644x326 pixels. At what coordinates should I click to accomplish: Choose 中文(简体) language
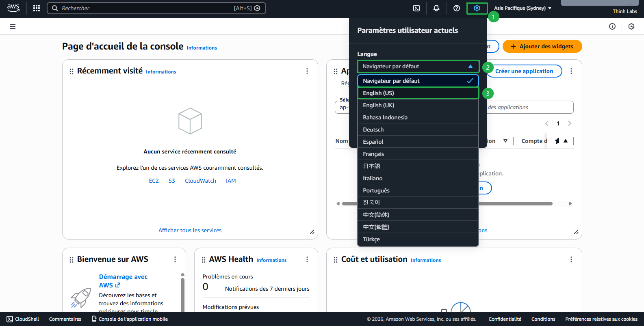418,215
